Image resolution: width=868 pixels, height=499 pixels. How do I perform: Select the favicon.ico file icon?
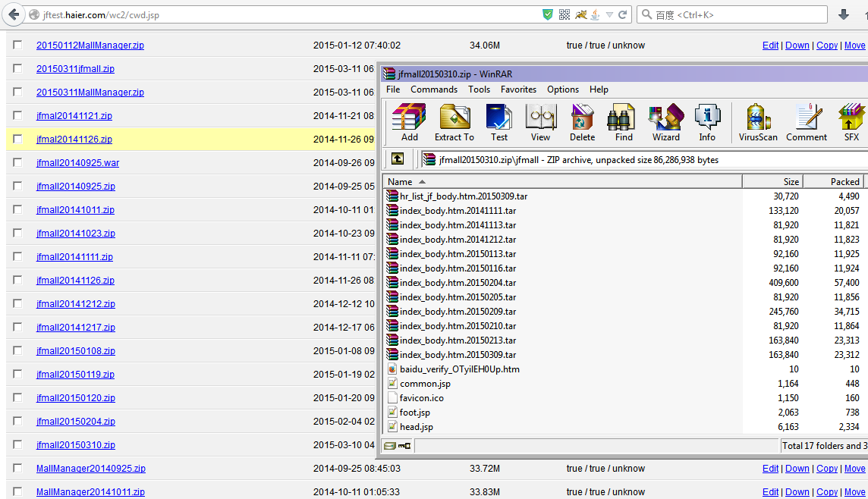392,398
